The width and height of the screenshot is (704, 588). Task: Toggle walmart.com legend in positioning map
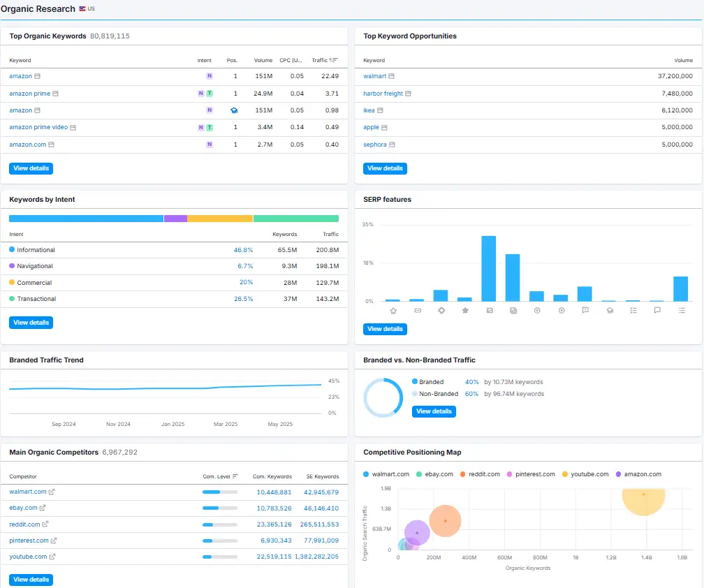[x=386, y=474]
